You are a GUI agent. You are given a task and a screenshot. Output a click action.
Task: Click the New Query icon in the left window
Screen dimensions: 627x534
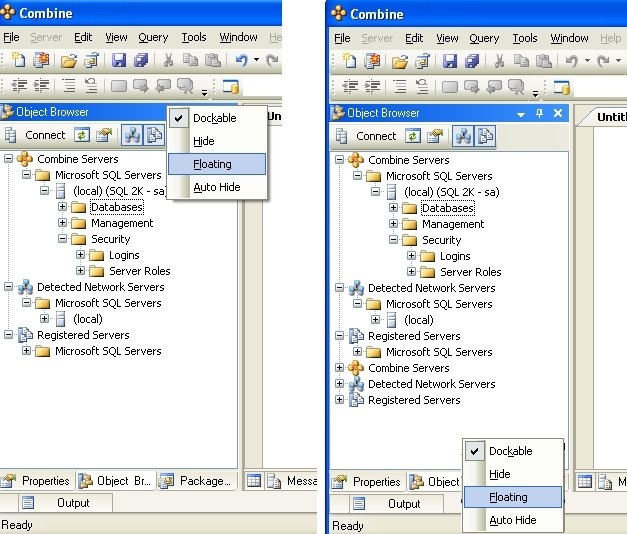pos(14,61)
